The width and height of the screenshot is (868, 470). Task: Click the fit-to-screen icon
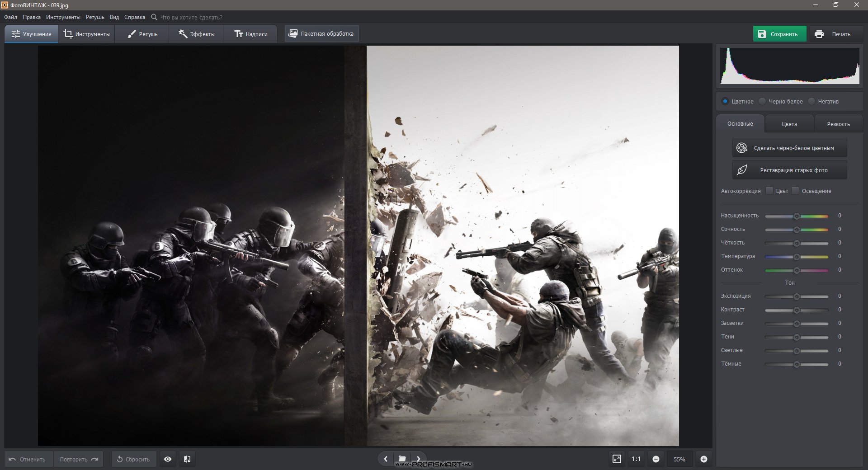tap(617, 459)
